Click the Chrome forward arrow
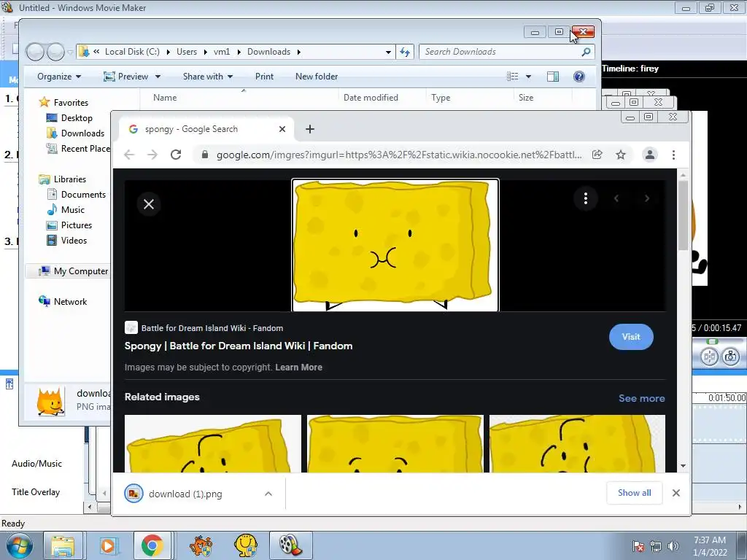 [152, 155]
